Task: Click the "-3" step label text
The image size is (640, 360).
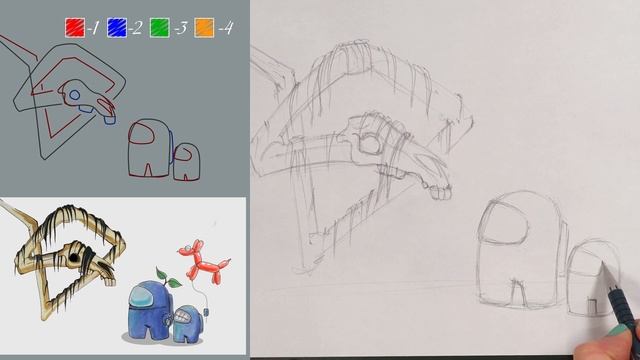Action: pyautogui.click(x=180, y=28)
